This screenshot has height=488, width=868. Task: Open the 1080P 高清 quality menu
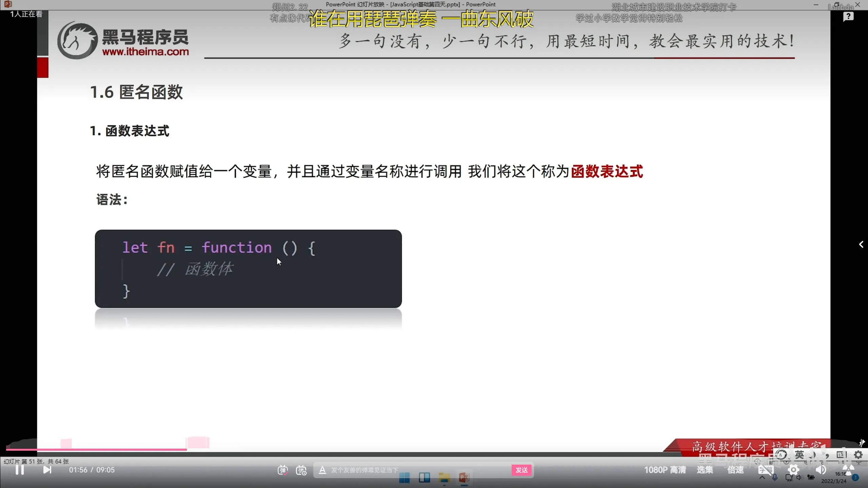tap(665, 470)
